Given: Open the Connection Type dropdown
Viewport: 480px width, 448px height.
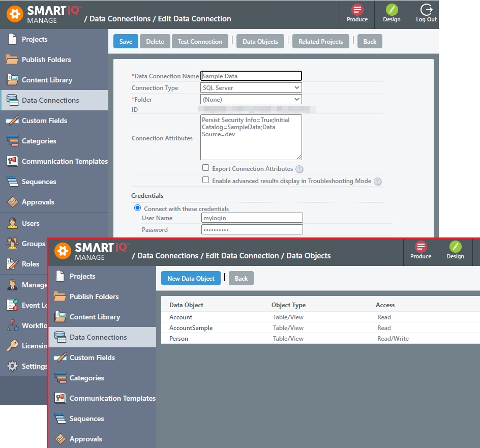Looking at the screenshot, I should (251, 87).
